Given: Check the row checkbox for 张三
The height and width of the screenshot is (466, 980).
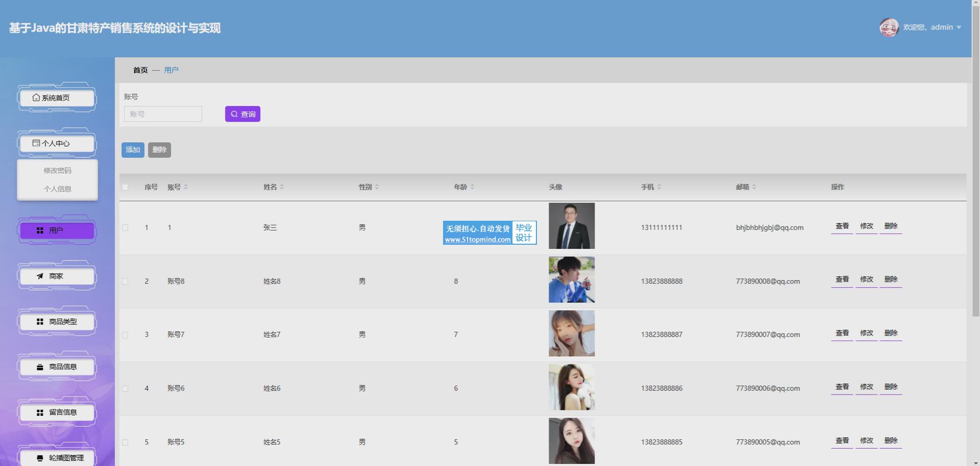Looking at the screenshot, I should click(x=125, y=228).
